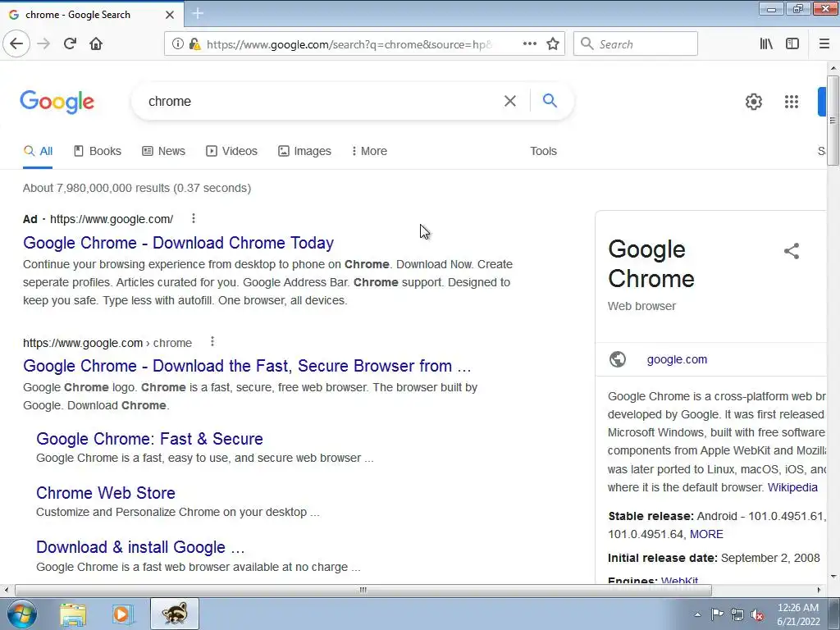The image size is (840, 630).
Task: Switch to the Videos tab
Action: coord(231,151)
